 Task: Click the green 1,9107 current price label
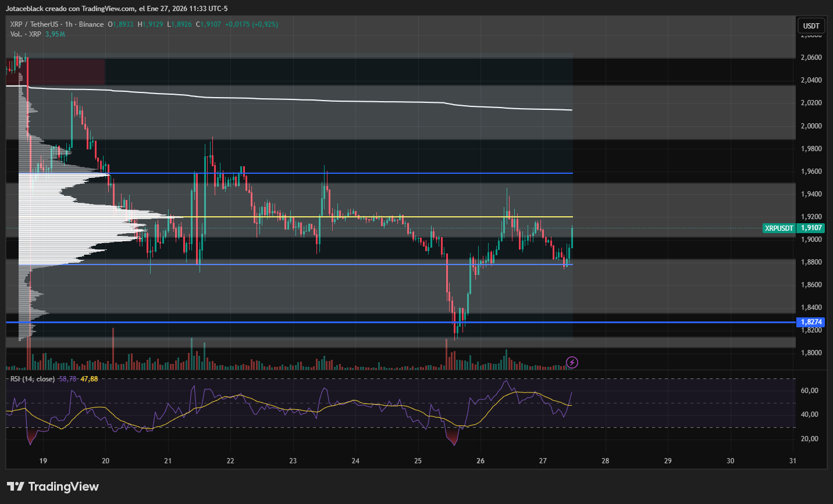(811, 228)
